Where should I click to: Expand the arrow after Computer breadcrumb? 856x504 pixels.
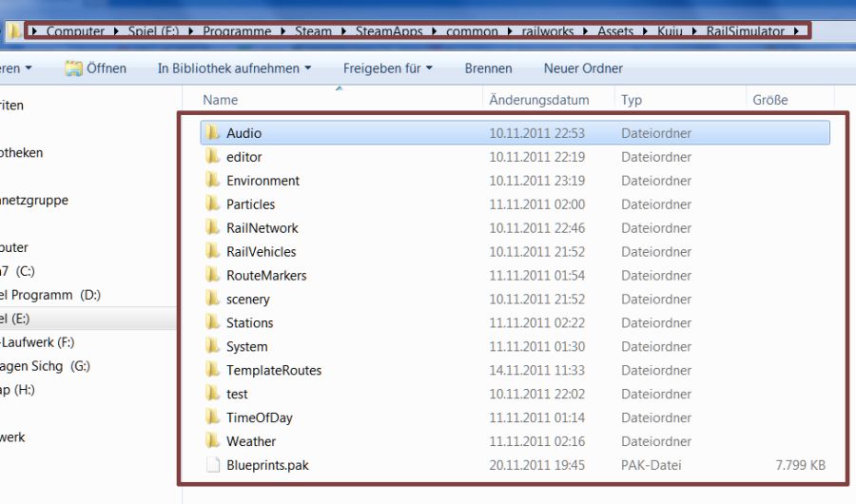(116, 31)
